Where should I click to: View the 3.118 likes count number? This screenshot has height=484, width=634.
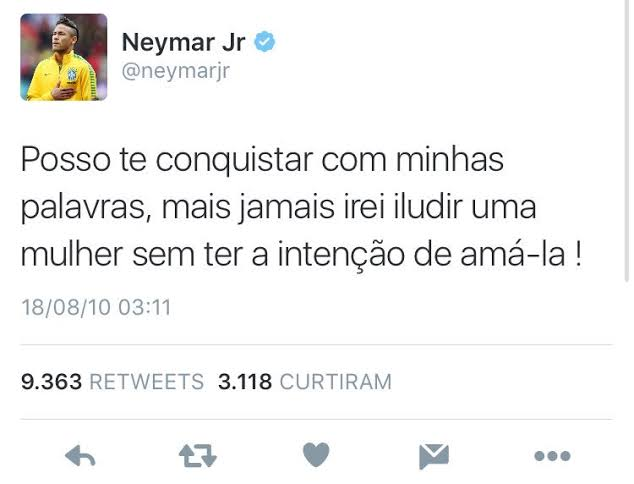click(x=245, y=382)
